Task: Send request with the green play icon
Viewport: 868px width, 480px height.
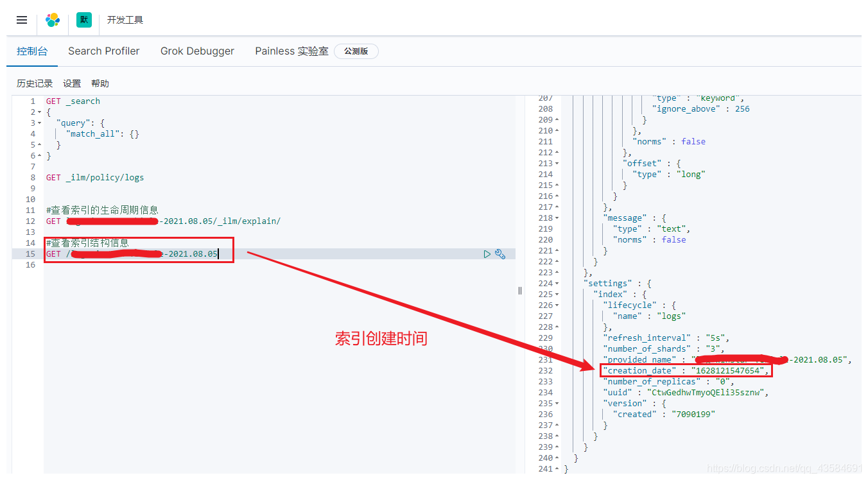Action: pyautogui.click(x=487, y=254)
